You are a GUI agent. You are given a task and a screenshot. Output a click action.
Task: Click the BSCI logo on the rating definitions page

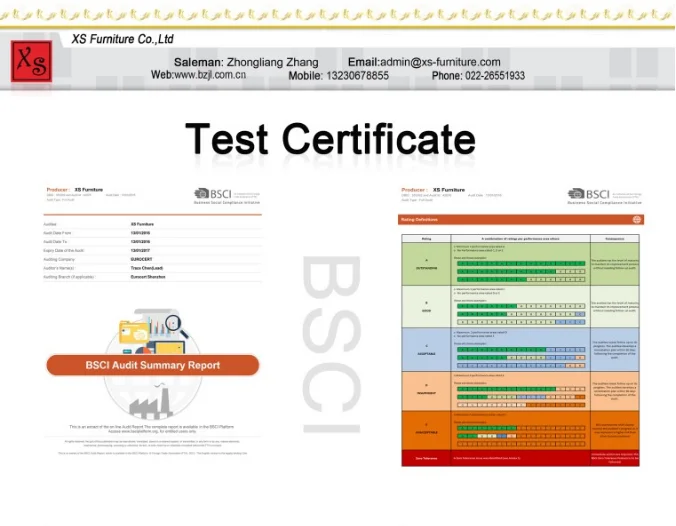click(604, 196)
